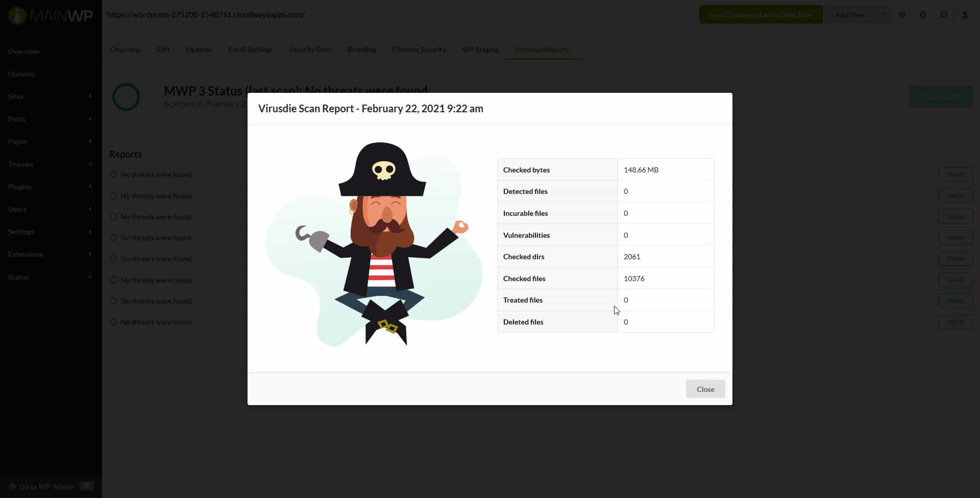Image resolution: width=980 pixels, height=498 pixels.
Task: Click the Vulnerabilities label
Action: 526,235
